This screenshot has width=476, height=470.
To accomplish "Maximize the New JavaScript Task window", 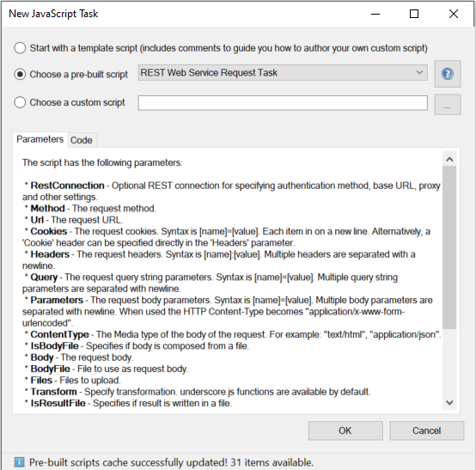I will point(414,14).
